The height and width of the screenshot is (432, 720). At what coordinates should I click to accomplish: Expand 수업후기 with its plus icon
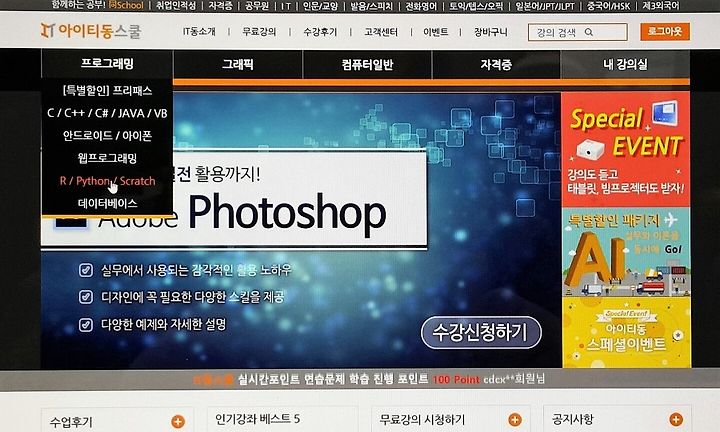click(178, 421)
